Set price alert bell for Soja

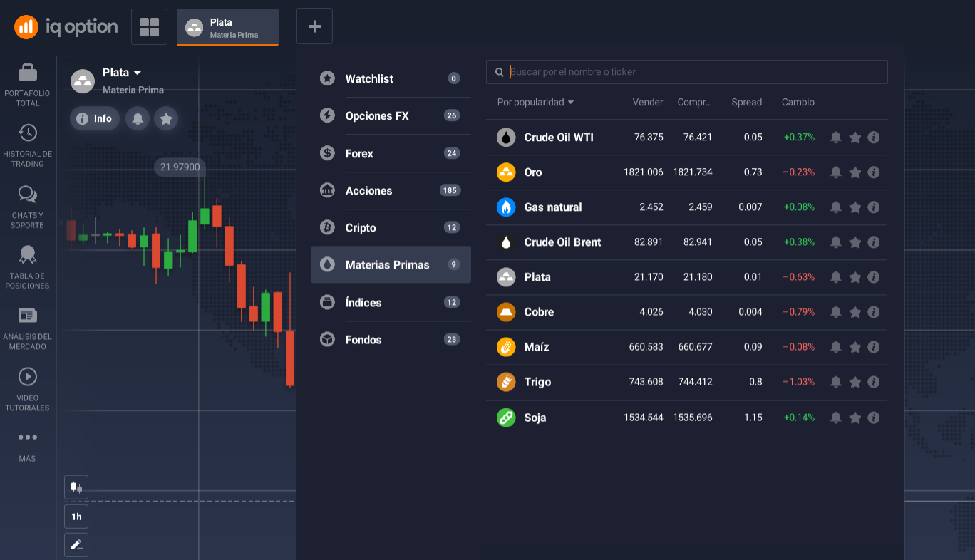coord(836,418)
